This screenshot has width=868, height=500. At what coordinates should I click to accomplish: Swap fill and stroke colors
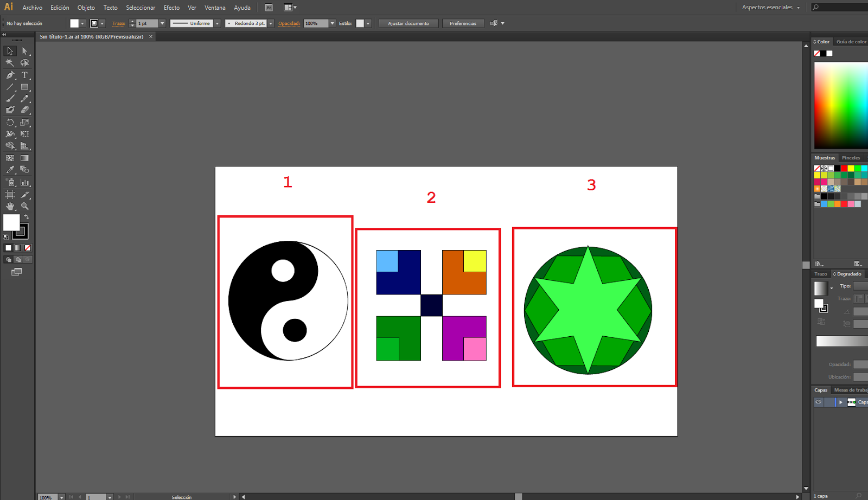click(x=26, y=216)
